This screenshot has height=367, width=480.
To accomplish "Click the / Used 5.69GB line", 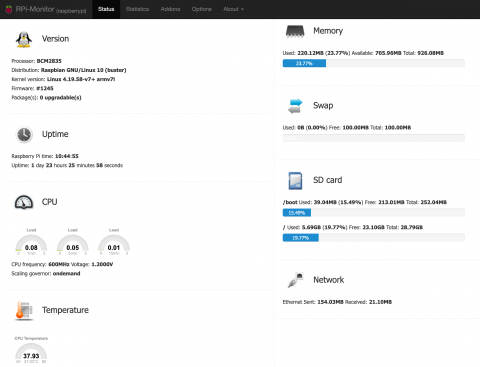I will (x=353, y=227).
